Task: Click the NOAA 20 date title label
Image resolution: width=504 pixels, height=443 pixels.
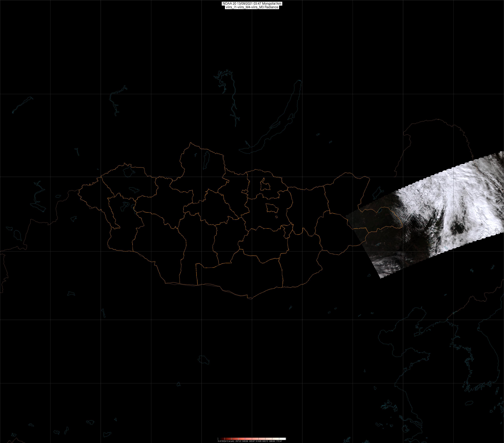Action: click(252, 3)
